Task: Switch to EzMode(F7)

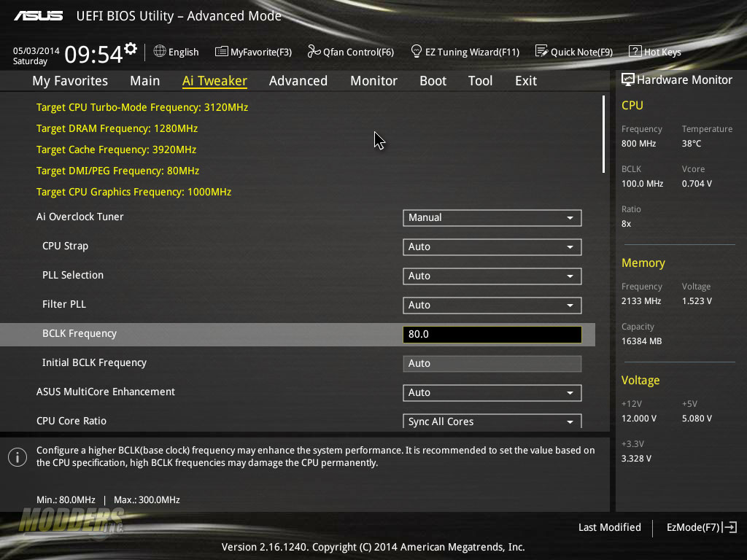Action: (693, 527)
